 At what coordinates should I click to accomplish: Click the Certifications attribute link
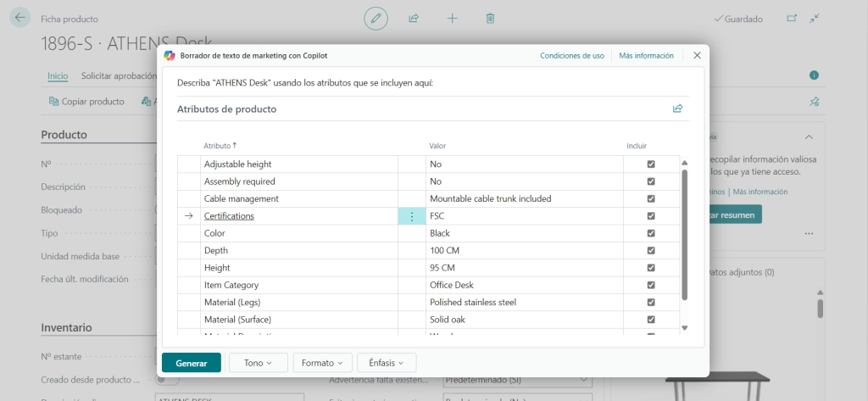click(229, 216)
